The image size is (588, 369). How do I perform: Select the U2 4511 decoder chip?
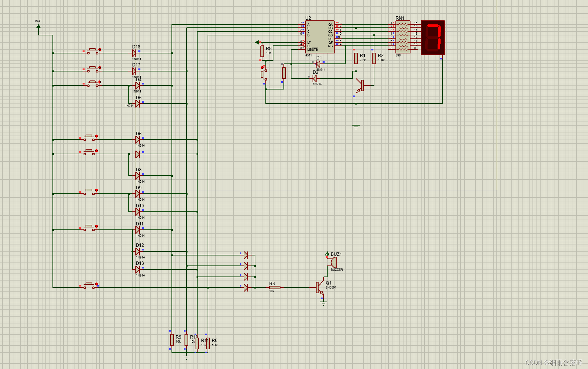(320, 37)
